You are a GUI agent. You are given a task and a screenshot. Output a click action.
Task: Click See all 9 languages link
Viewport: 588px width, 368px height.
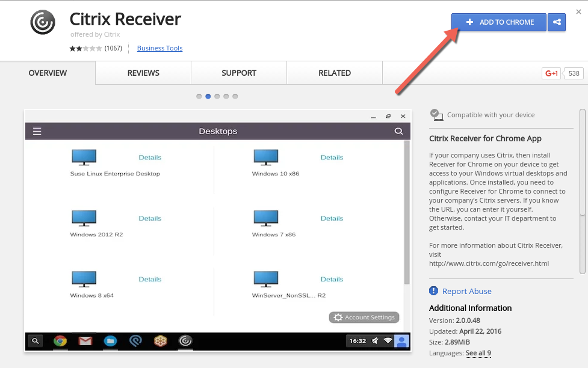click(478, 353)
